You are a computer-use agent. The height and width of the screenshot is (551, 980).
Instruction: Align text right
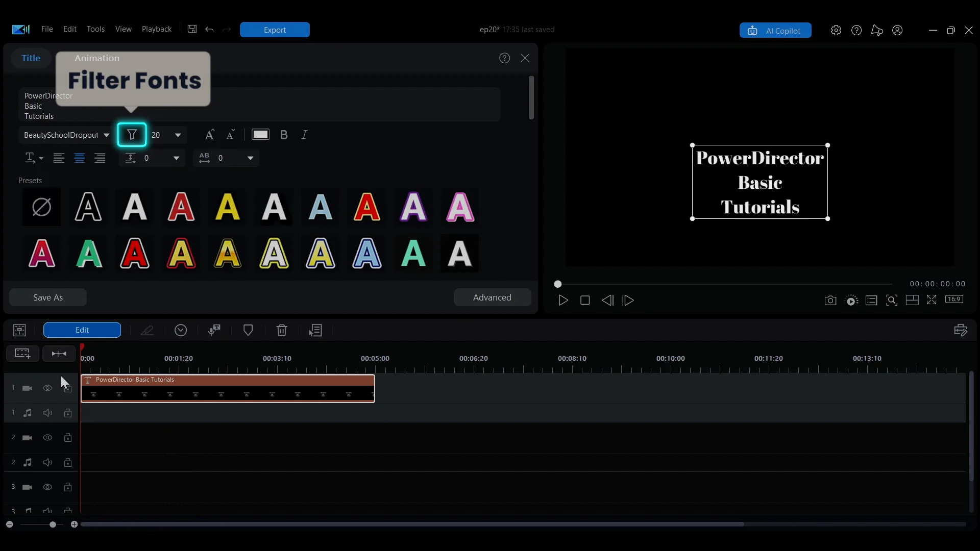100,158
